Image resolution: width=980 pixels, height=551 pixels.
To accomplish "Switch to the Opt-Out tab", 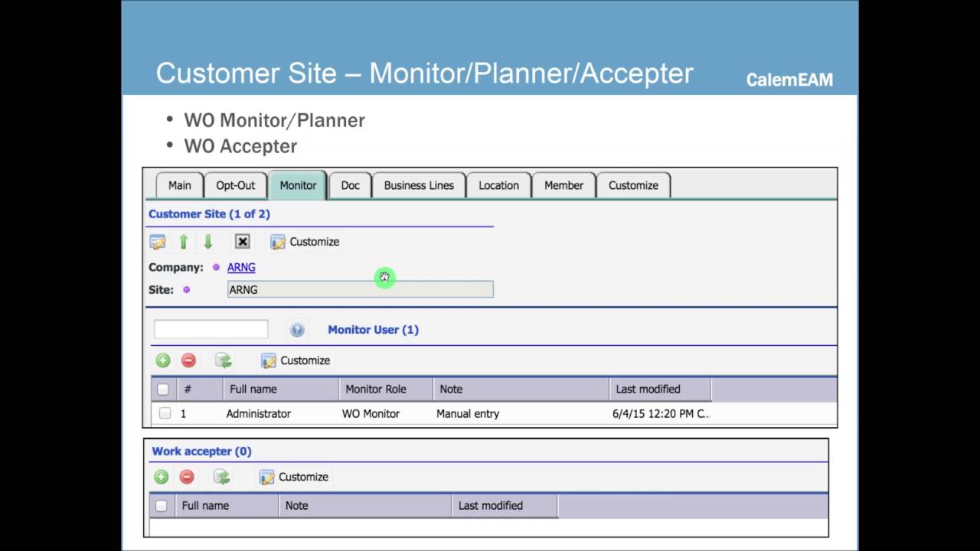I will click(236, 185).
